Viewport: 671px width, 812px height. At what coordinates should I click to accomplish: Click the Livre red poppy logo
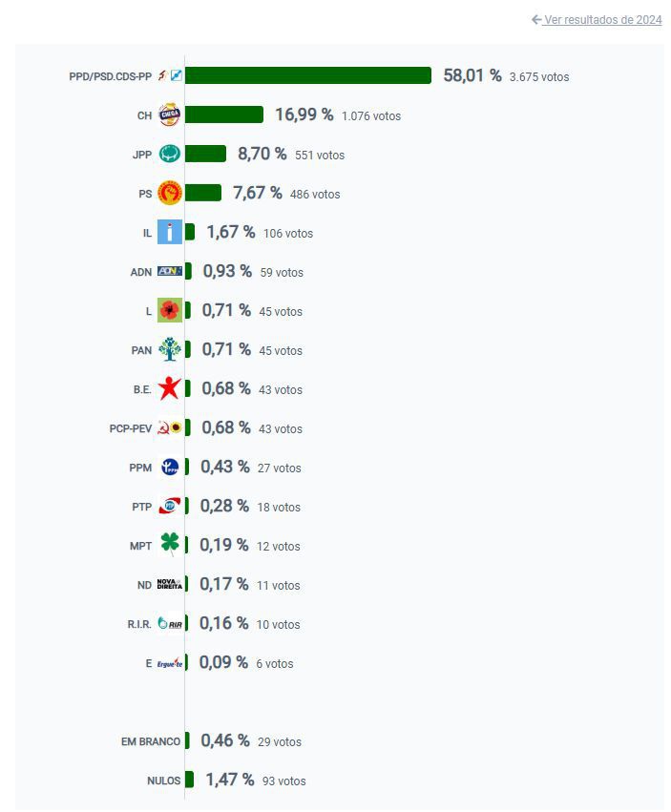(169, 311)
